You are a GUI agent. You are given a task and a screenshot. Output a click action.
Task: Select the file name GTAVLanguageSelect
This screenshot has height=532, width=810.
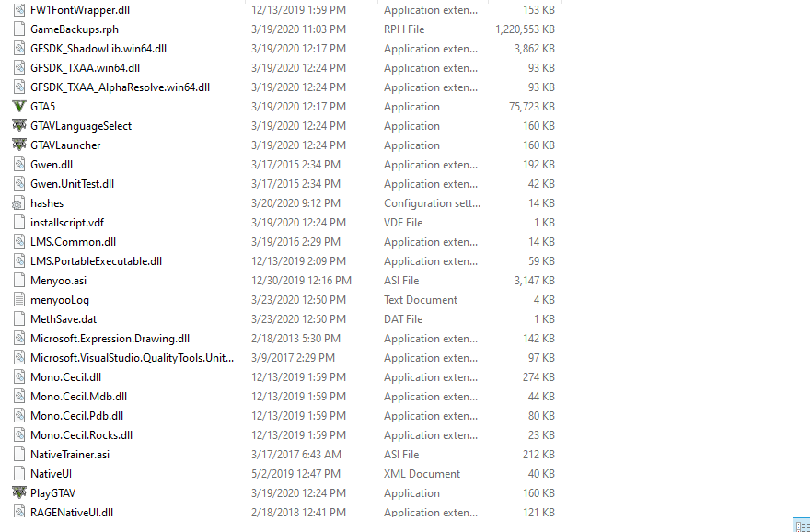[81, 126]
